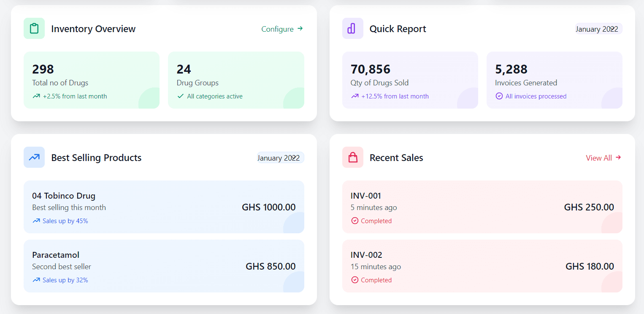Click check-circle icon beside All invoices processed

point(499,96)
